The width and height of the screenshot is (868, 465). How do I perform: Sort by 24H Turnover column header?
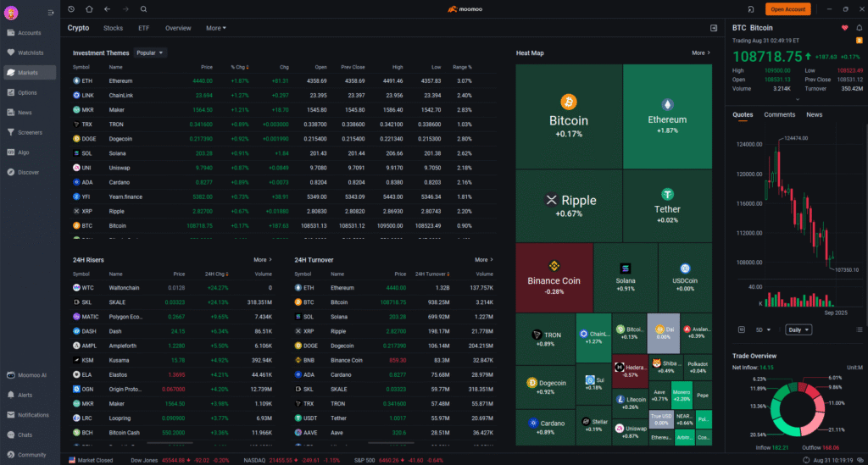click(x=432, y=274)
